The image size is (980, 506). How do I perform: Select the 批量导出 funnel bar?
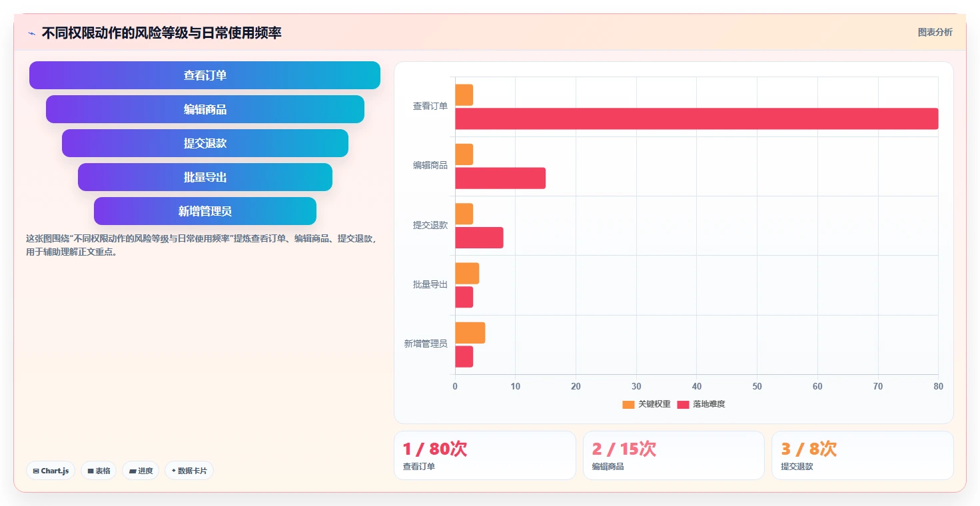coord(205,177)
